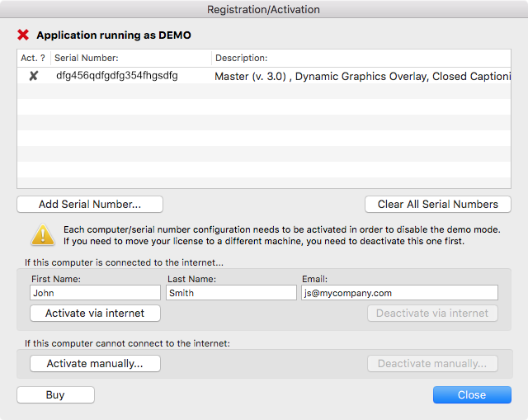This screenshot has width=528, height=420.
Task: Close the Registration/Activation dialog
Action: (472, 394)
